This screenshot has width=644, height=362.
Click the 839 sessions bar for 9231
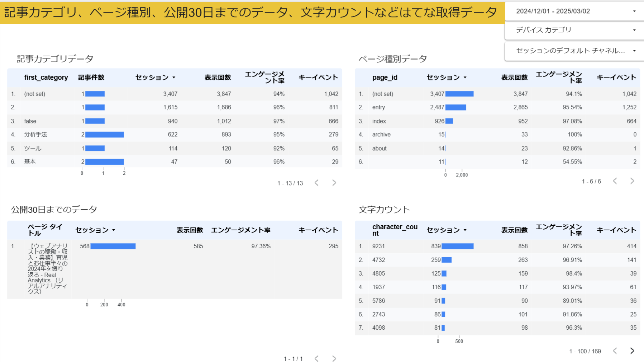click(x=458, y=246)
